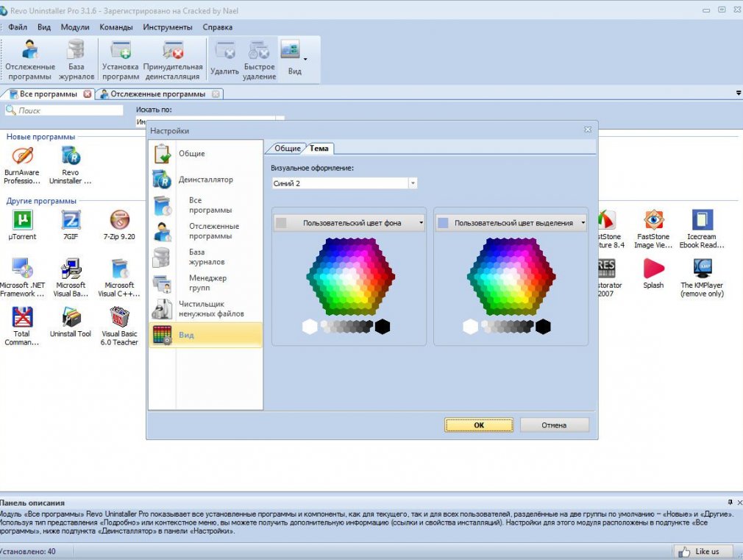Open База журналов settings subsection
The image size is (743, 560).
tap(206, 257)
